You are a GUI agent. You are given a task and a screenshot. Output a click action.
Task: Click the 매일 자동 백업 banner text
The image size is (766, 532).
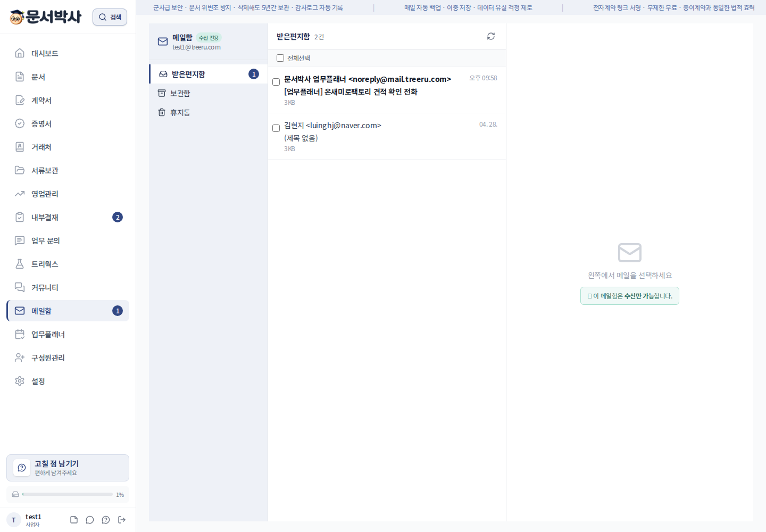click(x=468, y=7)
